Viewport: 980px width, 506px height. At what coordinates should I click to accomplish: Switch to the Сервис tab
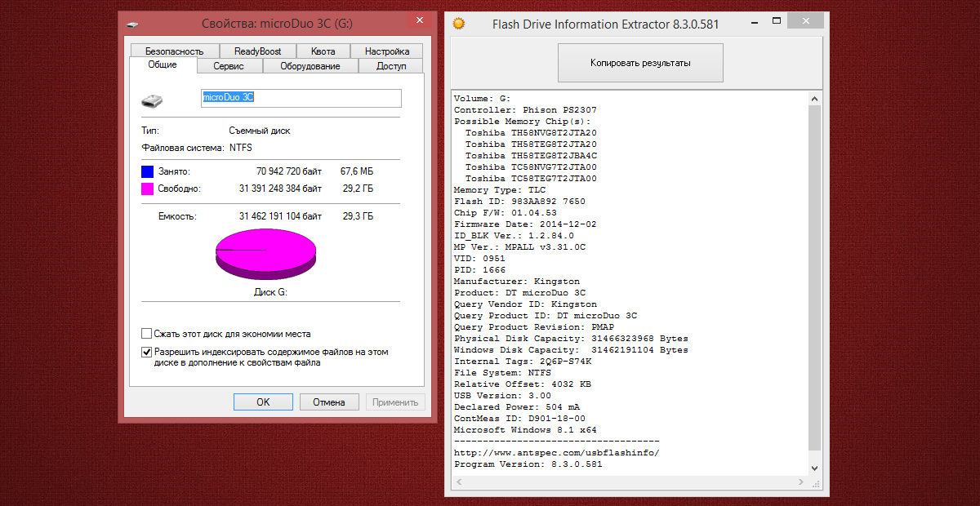[x=229, y=66]
